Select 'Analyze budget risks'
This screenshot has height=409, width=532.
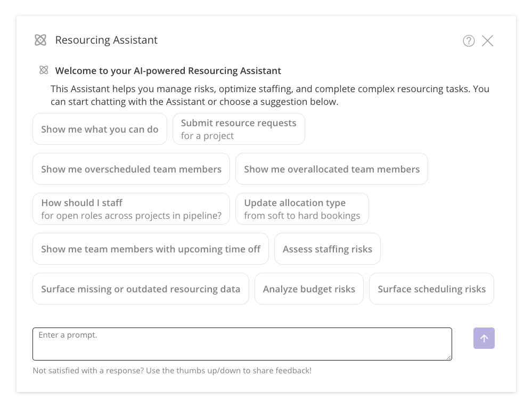[x=309, y=289]
